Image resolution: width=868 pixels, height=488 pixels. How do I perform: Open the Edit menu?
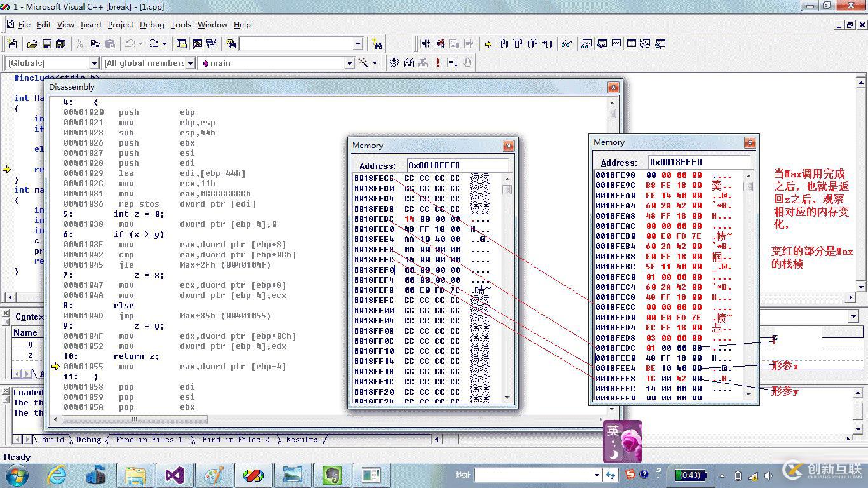[44, 25]
